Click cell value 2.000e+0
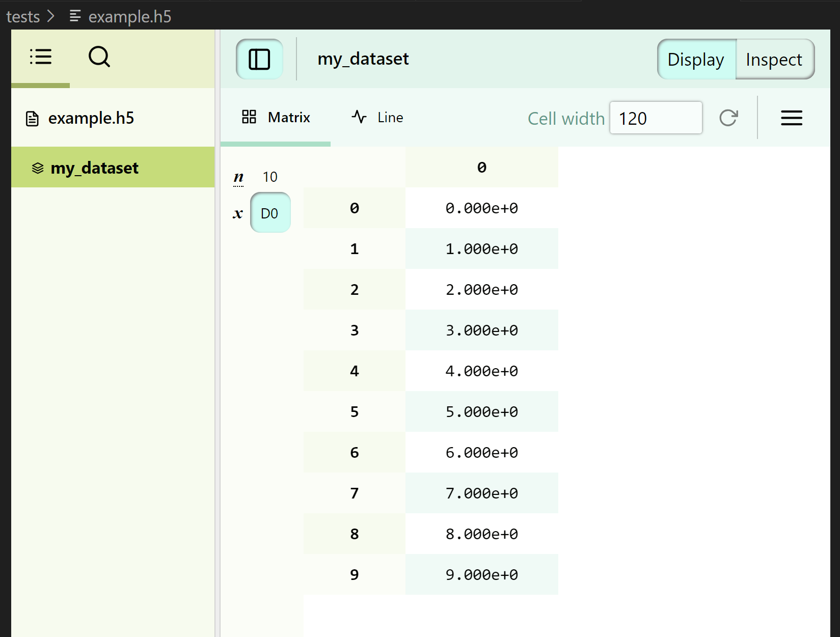Screen dimensions: 840x637 point(482,289)
